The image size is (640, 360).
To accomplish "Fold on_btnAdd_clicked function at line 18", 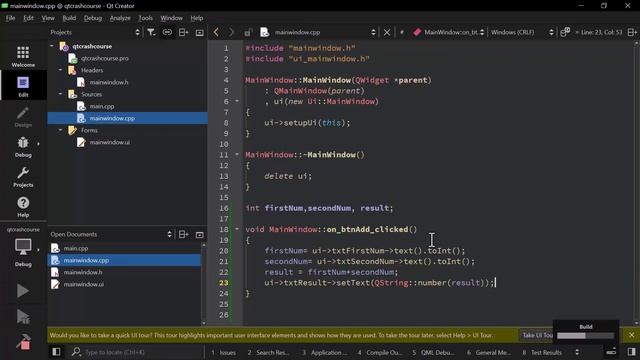I will coord(237,229).
